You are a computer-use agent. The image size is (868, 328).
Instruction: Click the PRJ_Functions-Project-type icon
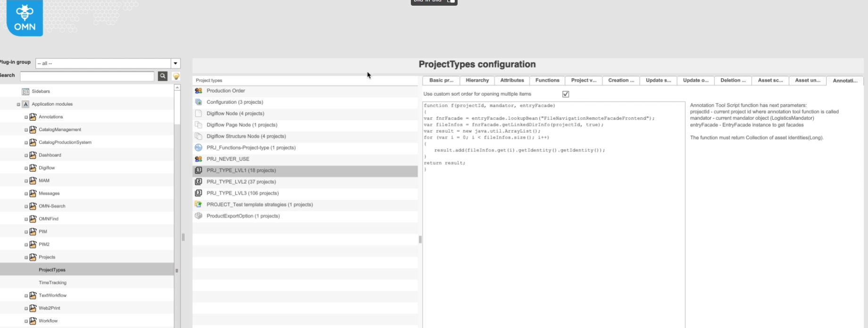pos(199,148)
